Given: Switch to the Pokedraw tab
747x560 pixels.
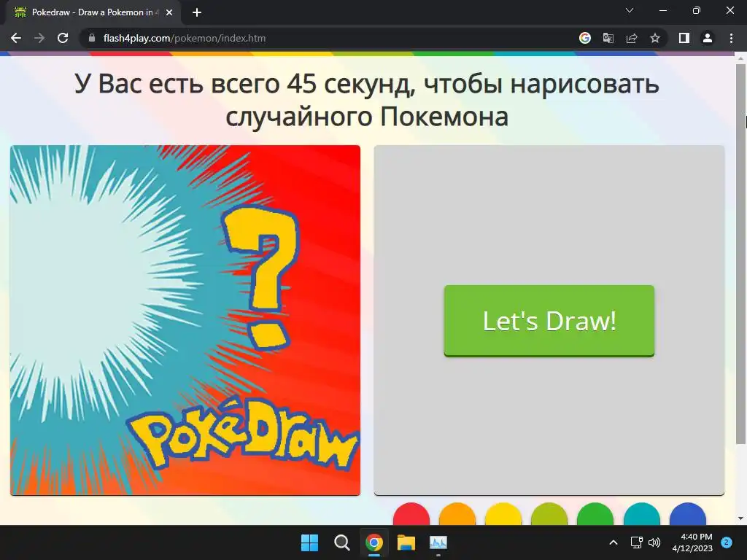Looking at the screenshot, I should point(93,12).
